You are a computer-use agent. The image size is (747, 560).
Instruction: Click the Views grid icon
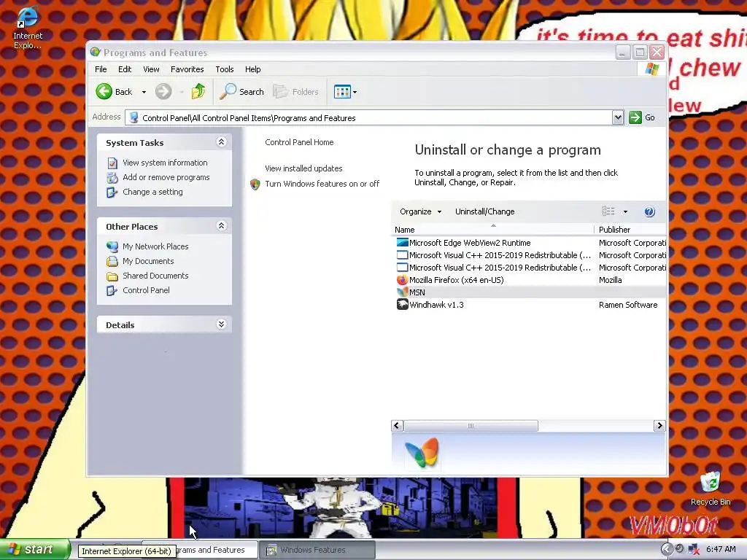[x=342, y=91]
